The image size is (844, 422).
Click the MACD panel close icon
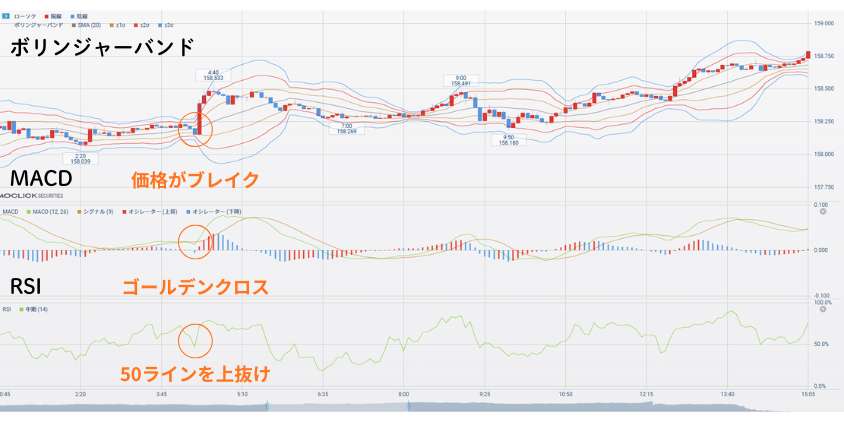point(822,212)
